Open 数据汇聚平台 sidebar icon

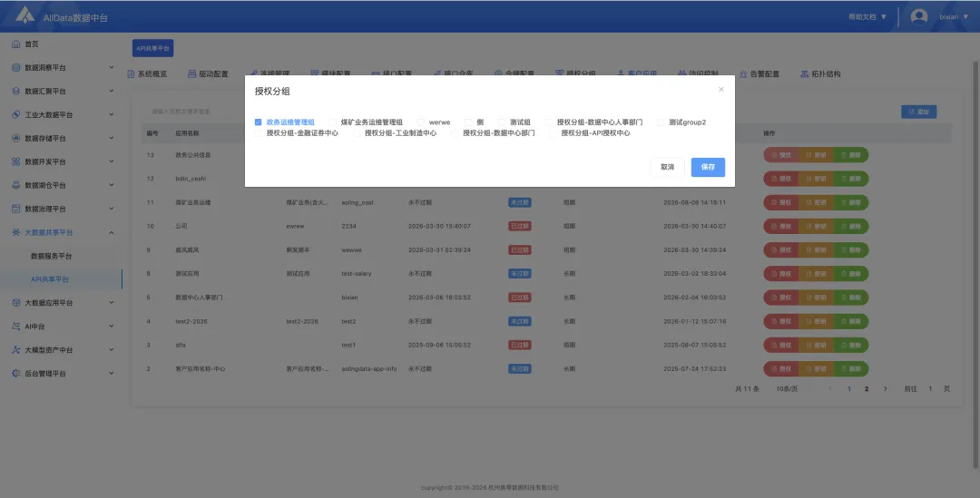pos(16,92)
